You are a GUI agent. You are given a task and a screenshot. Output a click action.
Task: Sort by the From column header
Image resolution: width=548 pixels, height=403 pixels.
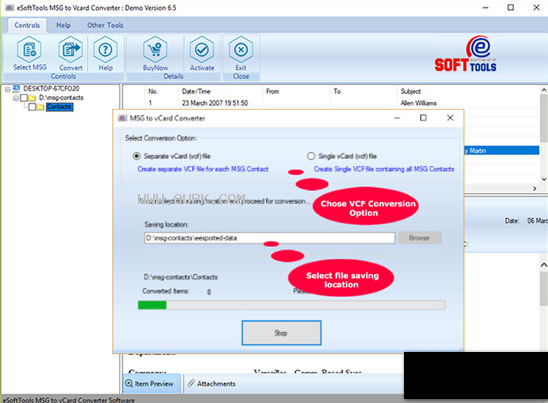(273, 91)
